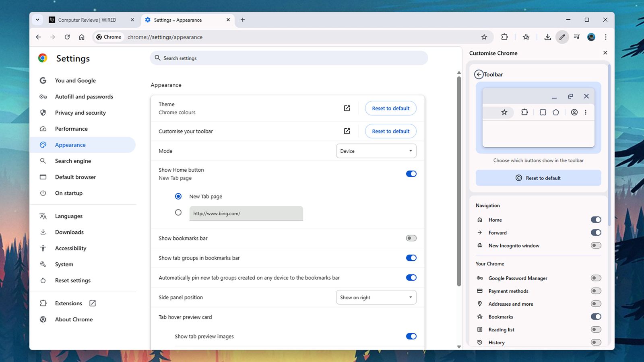
Task: Open the Privacy and security settings menu item
Action: click(80, 113)
